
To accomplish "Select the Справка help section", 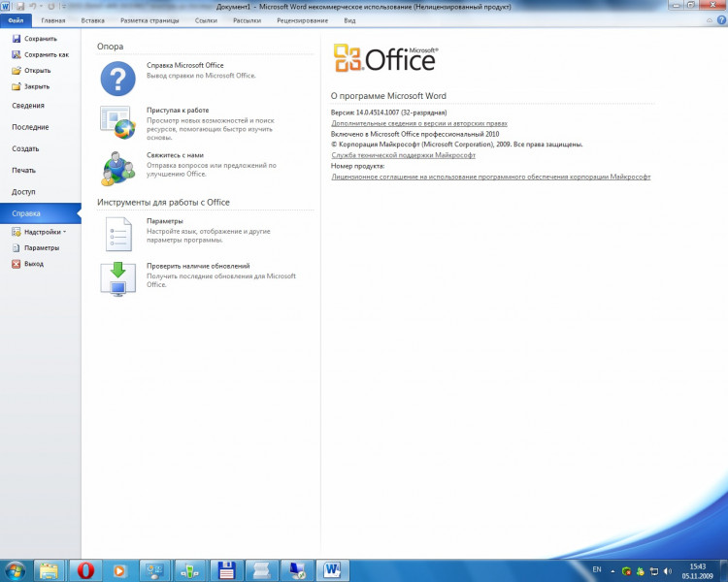I will point(41,213).
